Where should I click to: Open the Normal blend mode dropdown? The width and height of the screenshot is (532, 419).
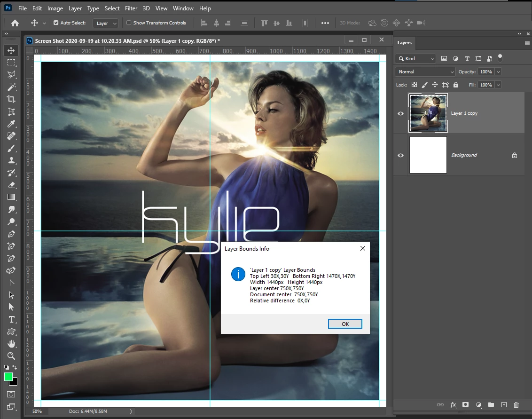(425, 72)
